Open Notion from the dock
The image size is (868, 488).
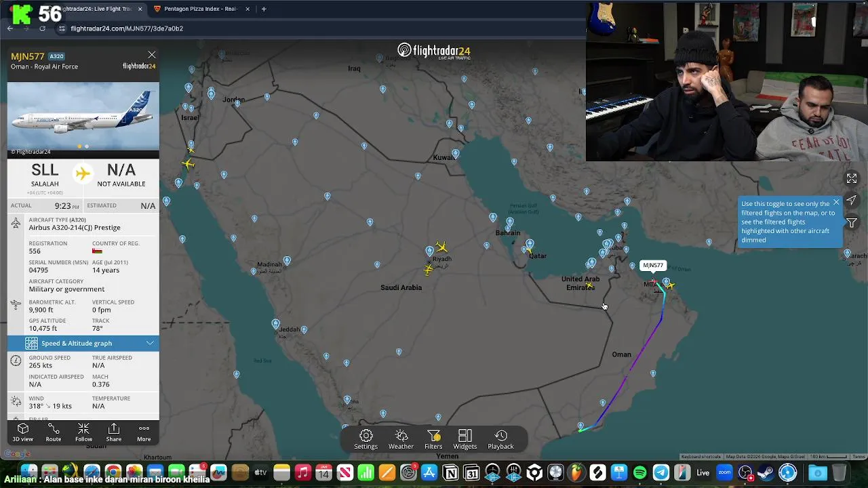click(x=450, y=472)
